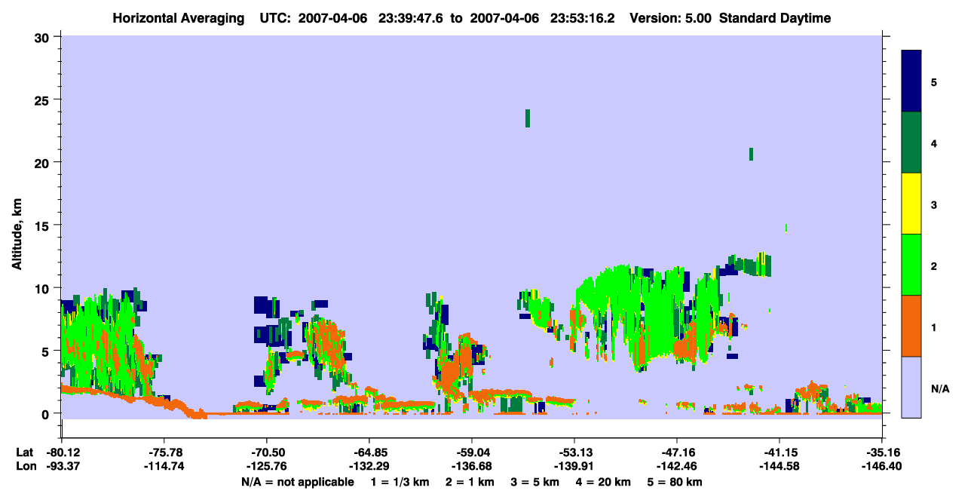Image resolution: width=980 pixels, height=503 pixels.
Task: Click latitude value -47.16
Action: (677, 452)
